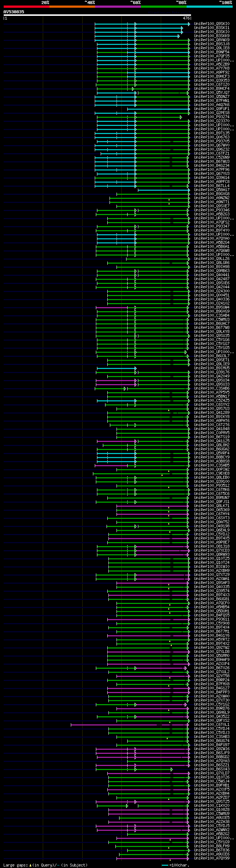
Task: Open hit UniRef100_Q41125
Action: tap(212, 441)
